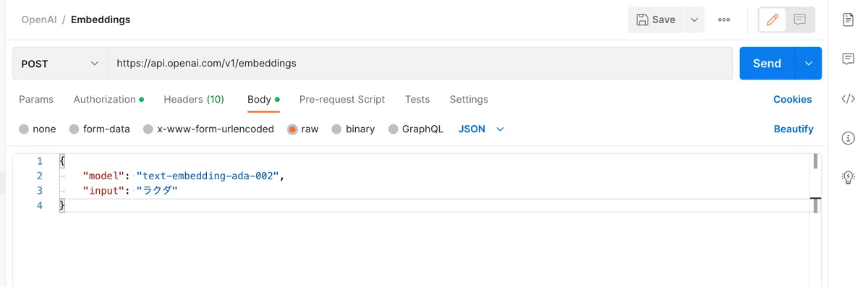Switch to the Headers tab
Screen dimensions: 868x287
tap(194, 100)
